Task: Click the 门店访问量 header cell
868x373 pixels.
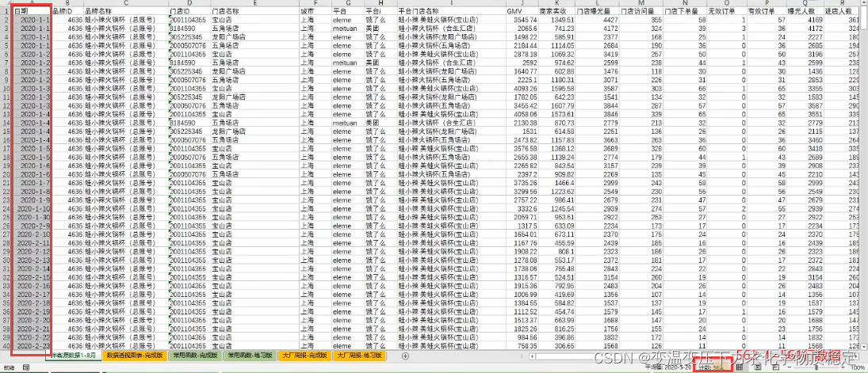Action: [x=641, y=10]
